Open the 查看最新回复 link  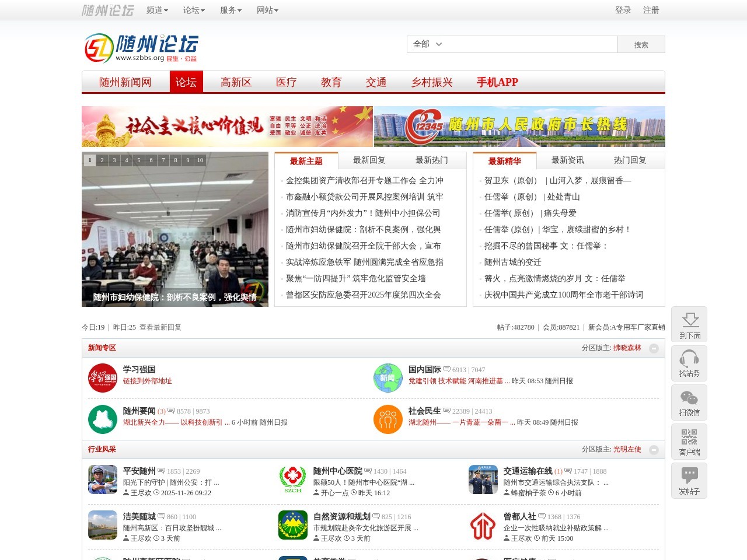pyautogui.click(x=159, y=327)
